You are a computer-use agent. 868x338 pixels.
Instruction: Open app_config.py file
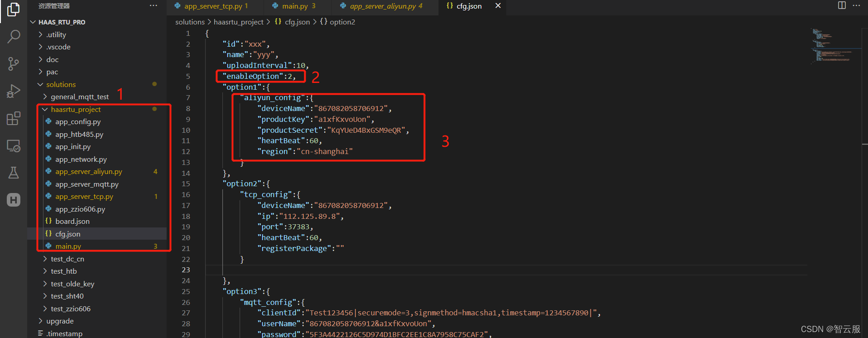[78, 121]
